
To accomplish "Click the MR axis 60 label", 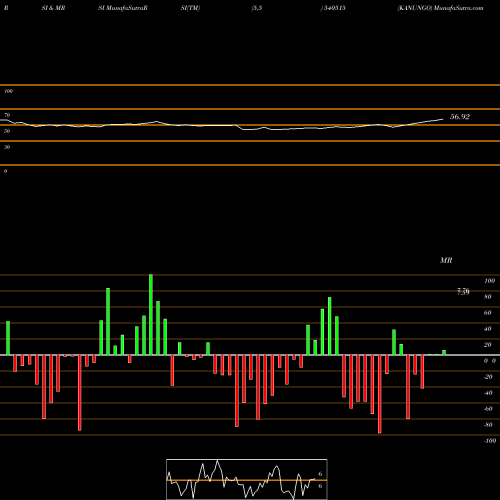I will tap(488, 313).
